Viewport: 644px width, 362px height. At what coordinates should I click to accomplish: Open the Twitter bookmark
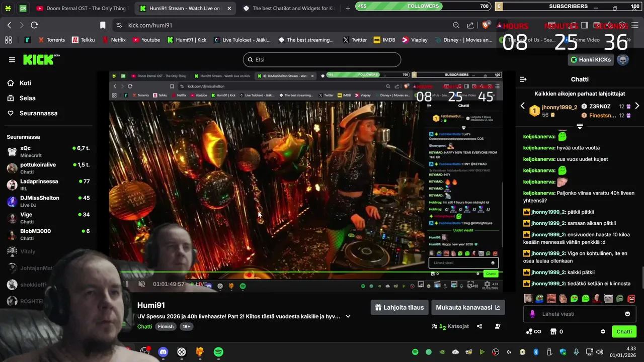click(355, 40)
